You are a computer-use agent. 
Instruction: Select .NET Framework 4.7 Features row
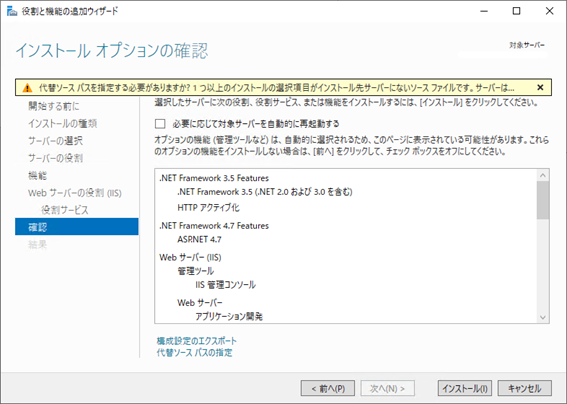(x=214, y=226)
